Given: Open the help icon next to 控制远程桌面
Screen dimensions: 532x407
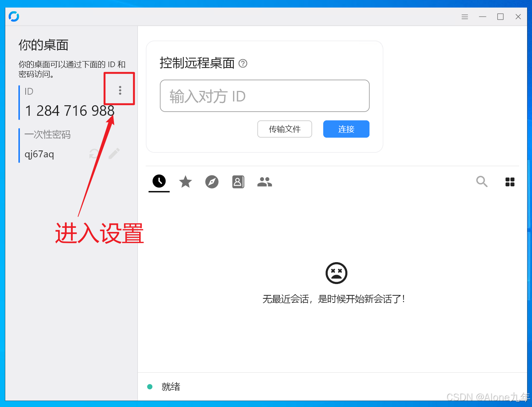Looking at the screenshot, I should click(x=243, y=63).
